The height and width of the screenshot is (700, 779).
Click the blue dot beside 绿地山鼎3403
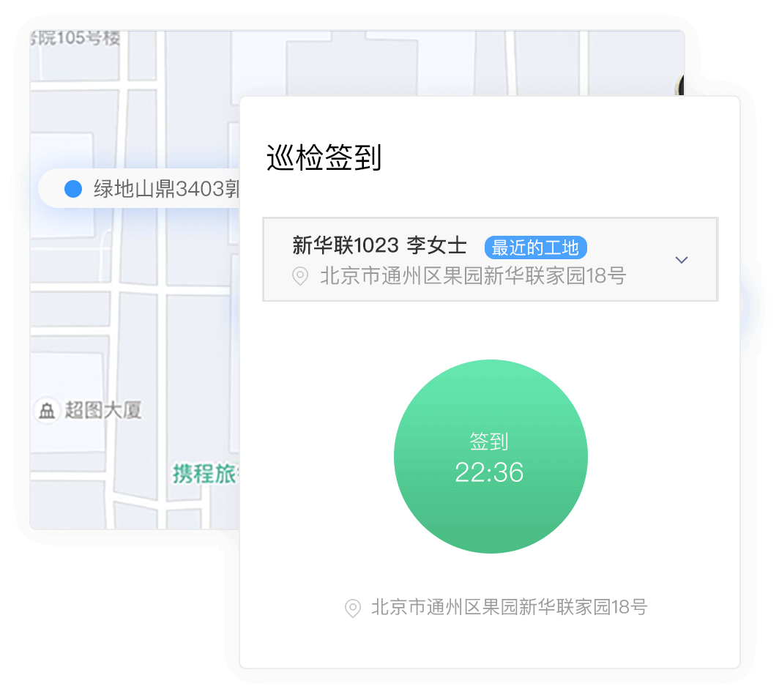click(73, 189)
